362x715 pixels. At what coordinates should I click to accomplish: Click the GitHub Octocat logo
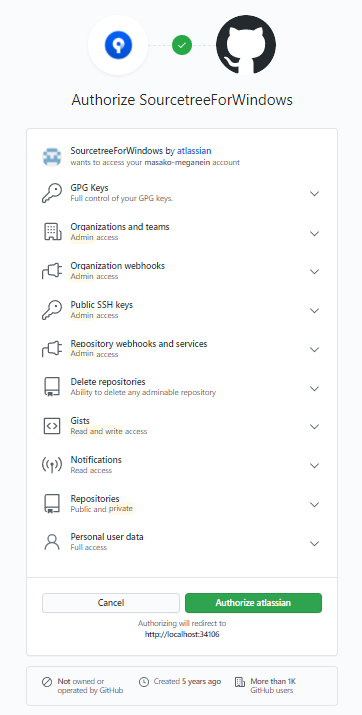click(x=246, y=45)
